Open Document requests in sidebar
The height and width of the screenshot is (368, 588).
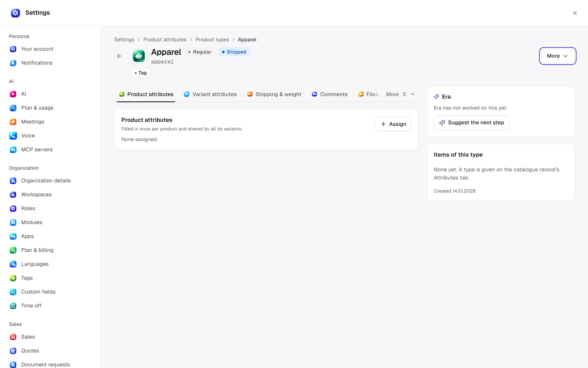(51, 364)
